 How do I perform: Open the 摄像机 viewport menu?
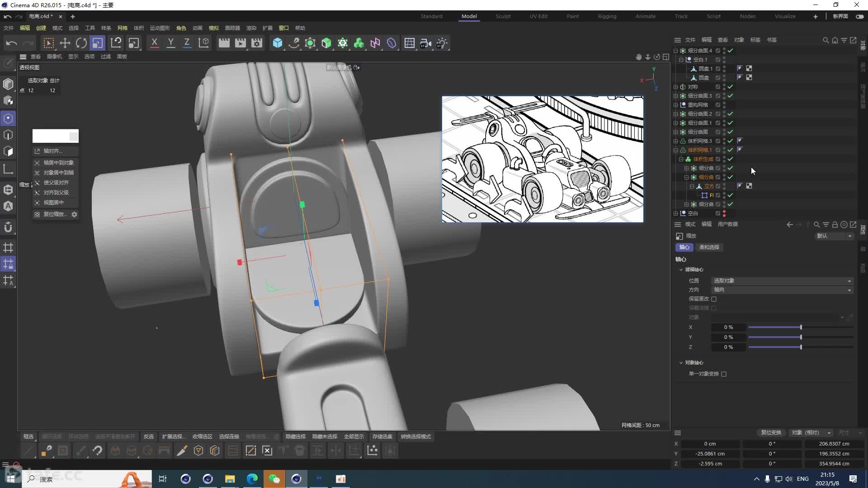(54, 56)
